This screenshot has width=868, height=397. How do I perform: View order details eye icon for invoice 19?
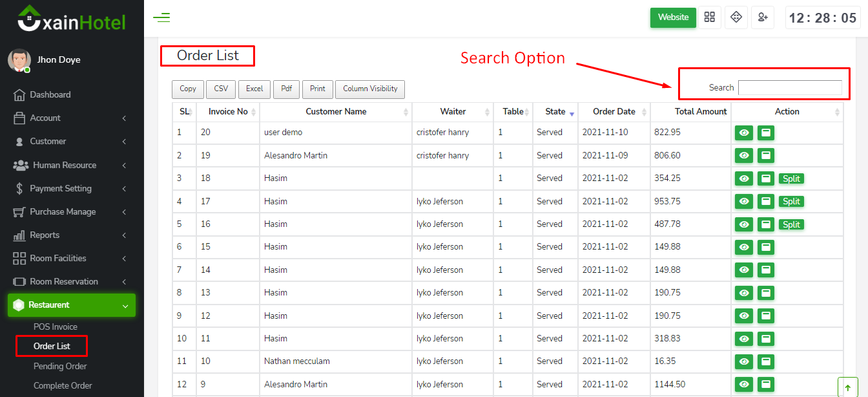(x=744, y=156)
